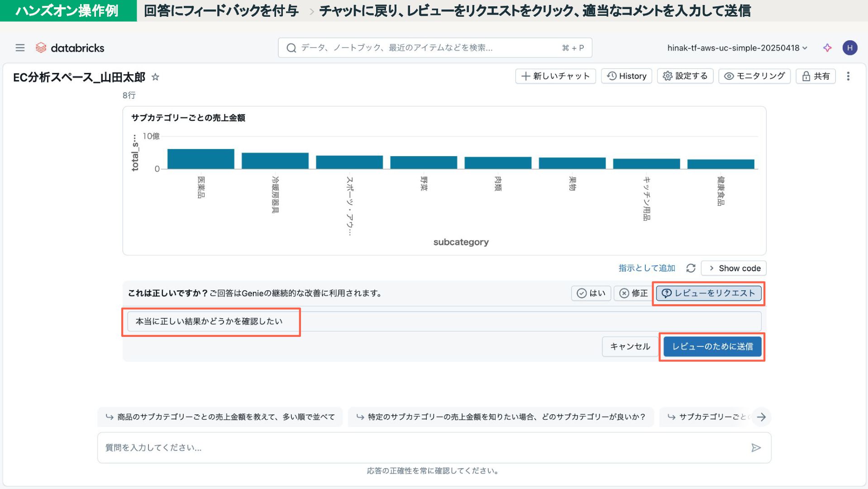868x489 pixels.
Task: Focus the search bar at top
Action: pyautogui.click(x=435, y=48)
